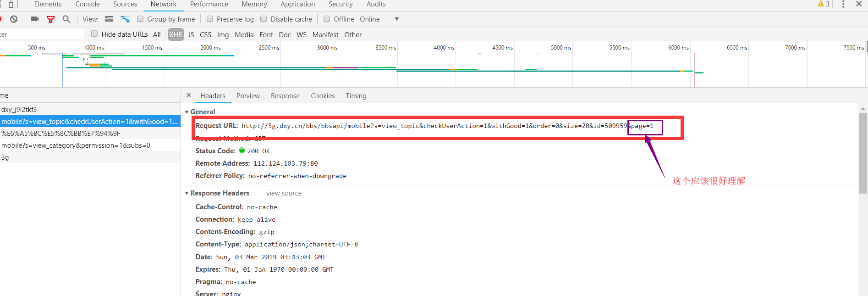Screen dimensions: 868x296
Task: Open the Sources tab
Action: coord(125,4)
